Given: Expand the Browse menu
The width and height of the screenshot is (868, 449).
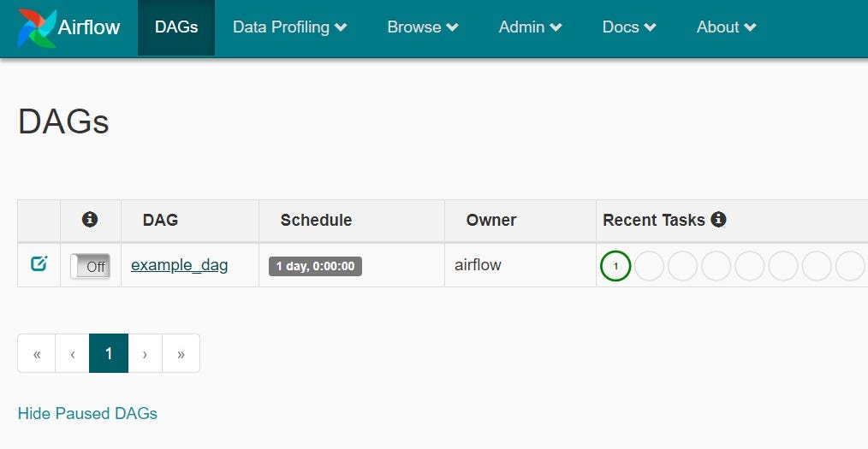Looking at the screenshot, I should [x=423, y=27].
